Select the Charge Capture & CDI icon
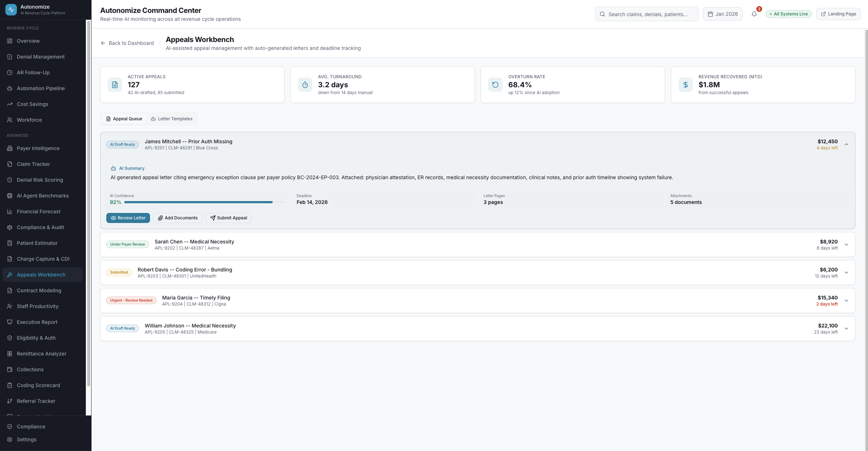 pos(10,259)
